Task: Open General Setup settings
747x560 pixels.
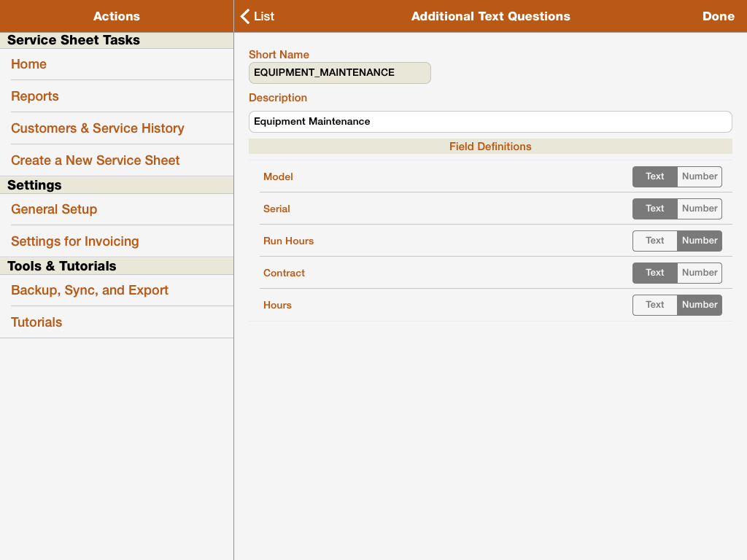Action: pos(54,209)
